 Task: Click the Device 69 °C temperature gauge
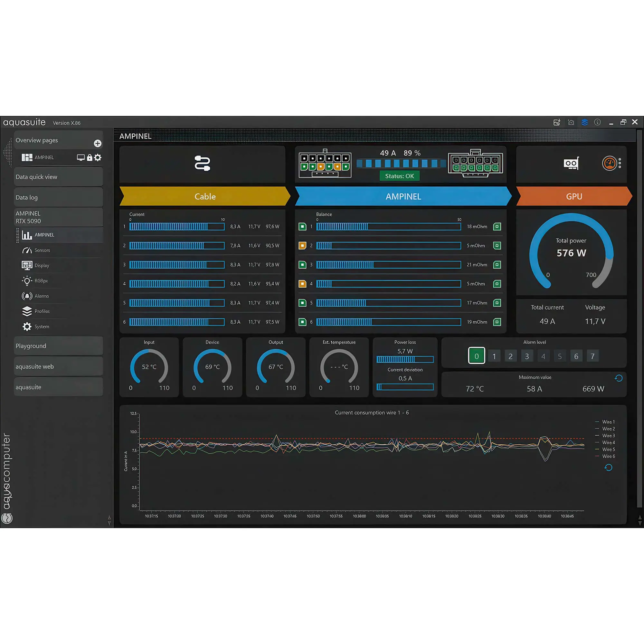(212, 367)
